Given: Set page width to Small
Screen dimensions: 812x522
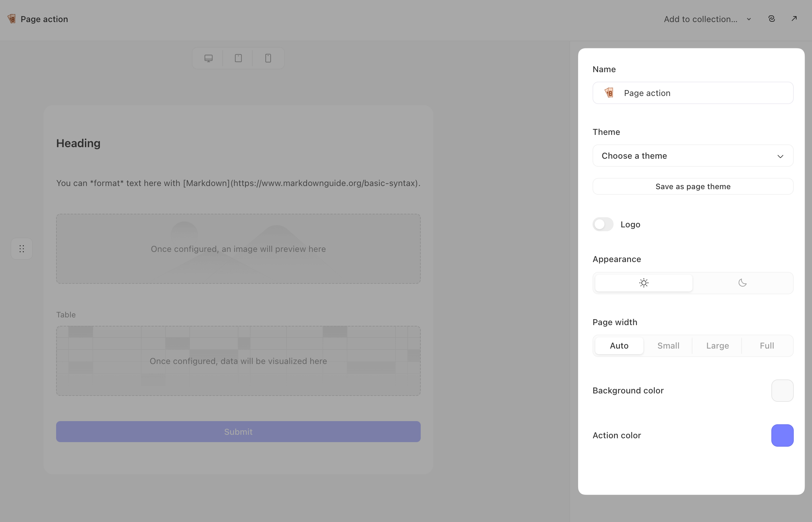Looking at the screenshot, I should (668, 346).
